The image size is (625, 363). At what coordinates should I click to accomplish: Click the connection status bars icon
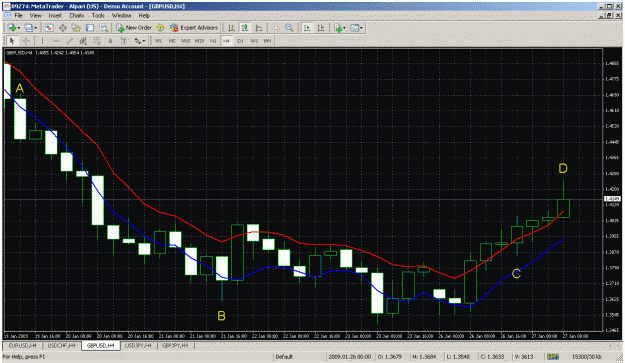552,357
